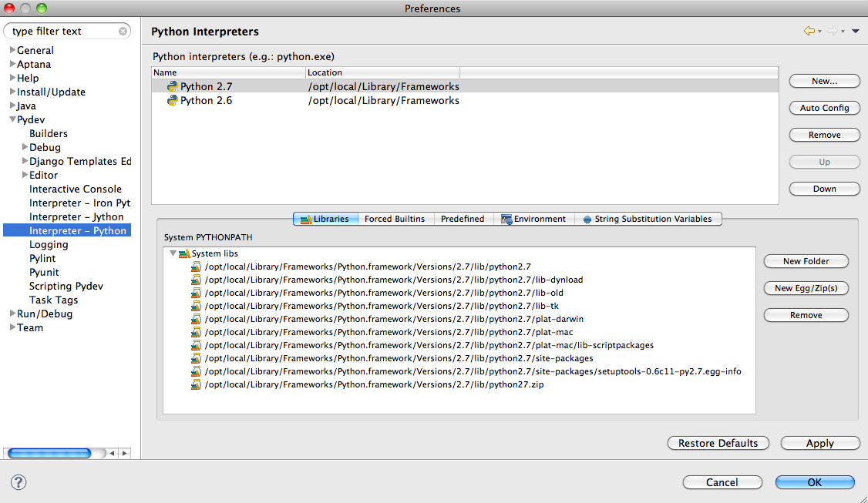Viewport: 868px width, 503px height.
Task: Expand the Django Templates Editor node
Action: (25, 160)
